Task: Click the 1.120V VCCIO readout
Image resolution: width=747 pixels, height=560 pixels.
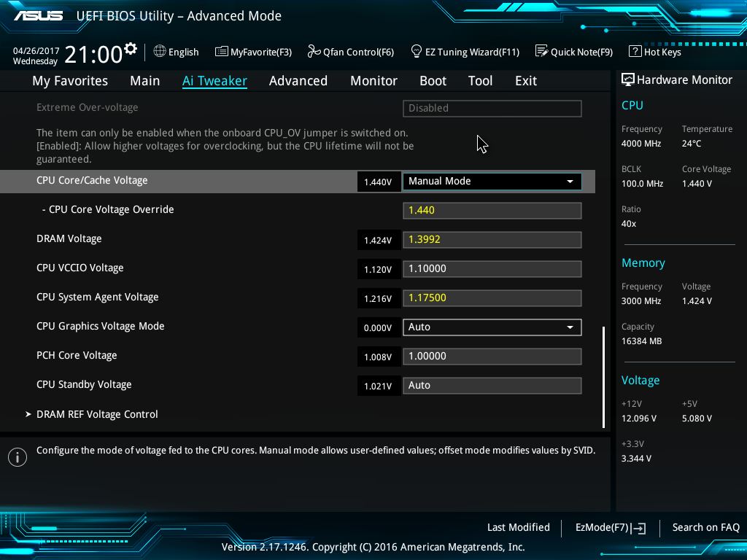Action: click(x=379, y=269)
